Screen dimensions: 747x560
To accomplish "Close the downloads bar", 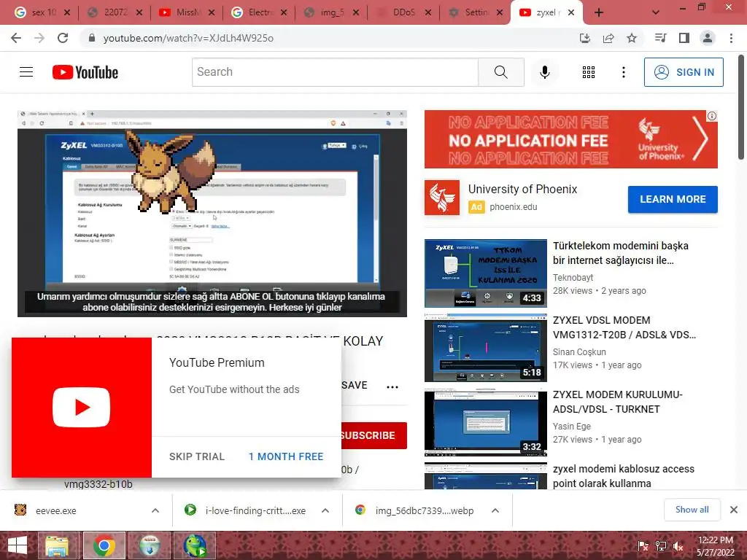I will (734, 510).
